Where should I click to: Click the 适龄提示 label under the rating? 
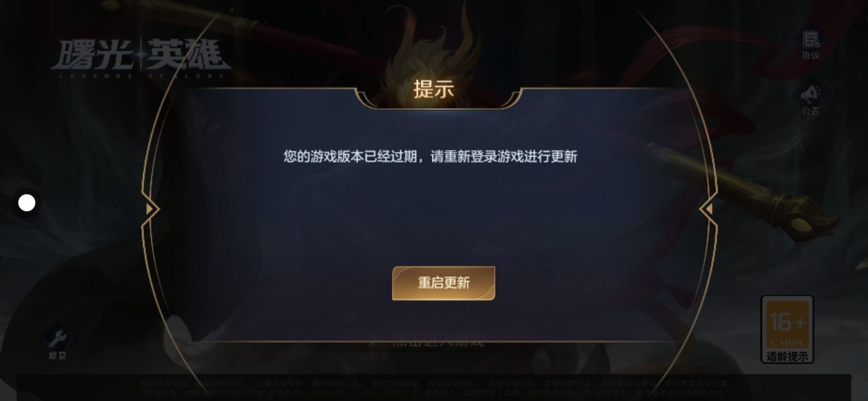pyautogui.click(x=787, y=356)
